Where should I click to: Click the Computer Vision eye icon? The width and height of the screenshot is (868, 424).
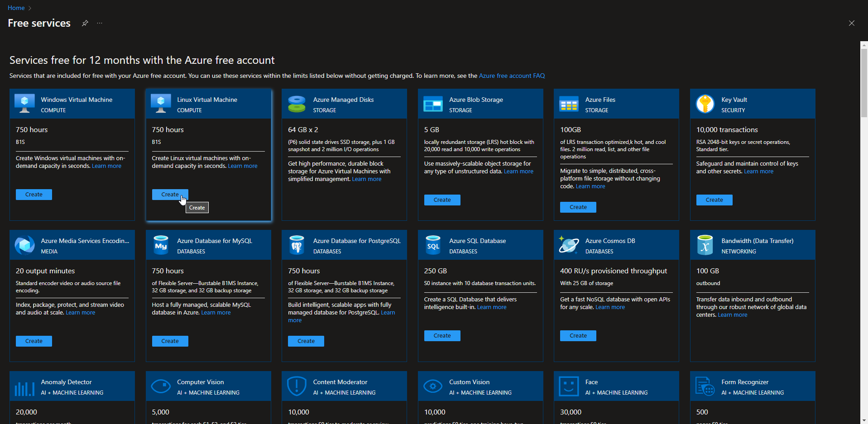tap(161, 386)
